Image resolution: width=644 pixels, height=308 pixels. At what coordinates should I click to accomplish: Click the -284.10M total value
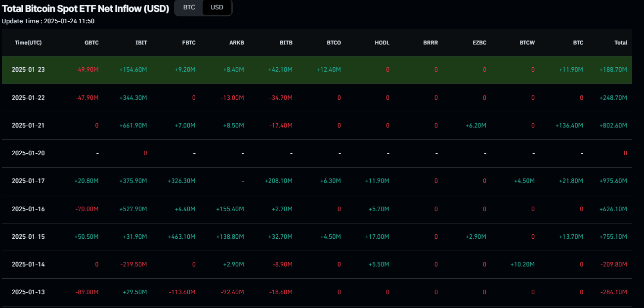click(x=613, y=292)
